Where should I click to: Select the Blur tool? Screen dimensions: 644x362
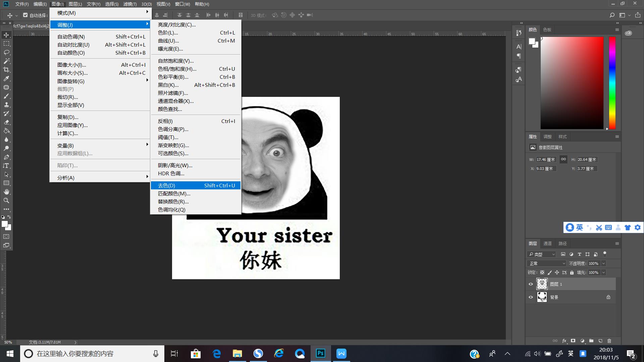(6, 139)
